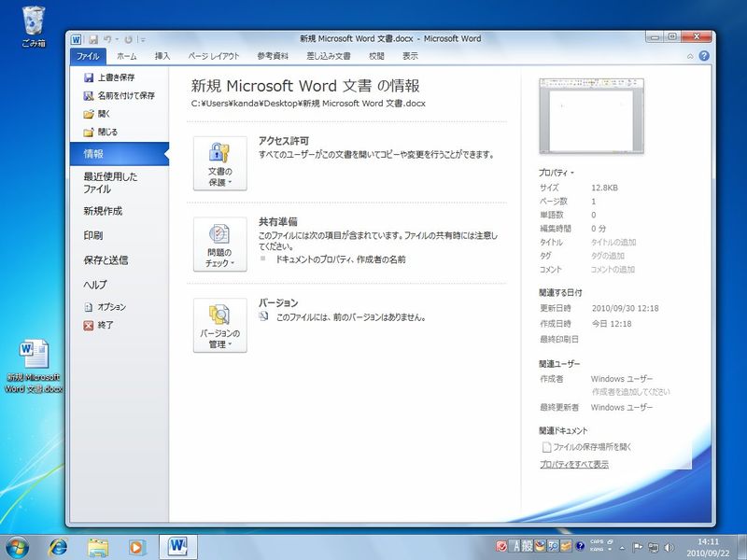
Task: Click 作成者を追加してください field
Action: pyautogui.click(x=631, y=392)
